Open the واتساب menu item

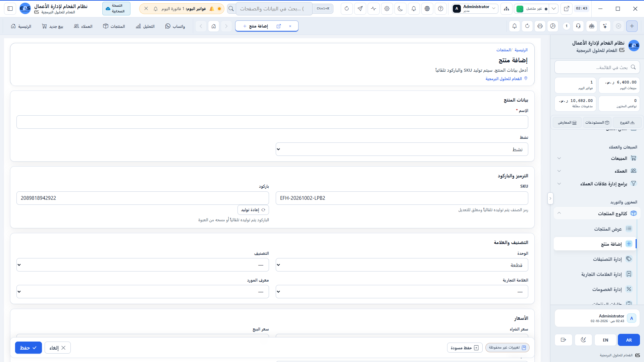coord(175,26)
